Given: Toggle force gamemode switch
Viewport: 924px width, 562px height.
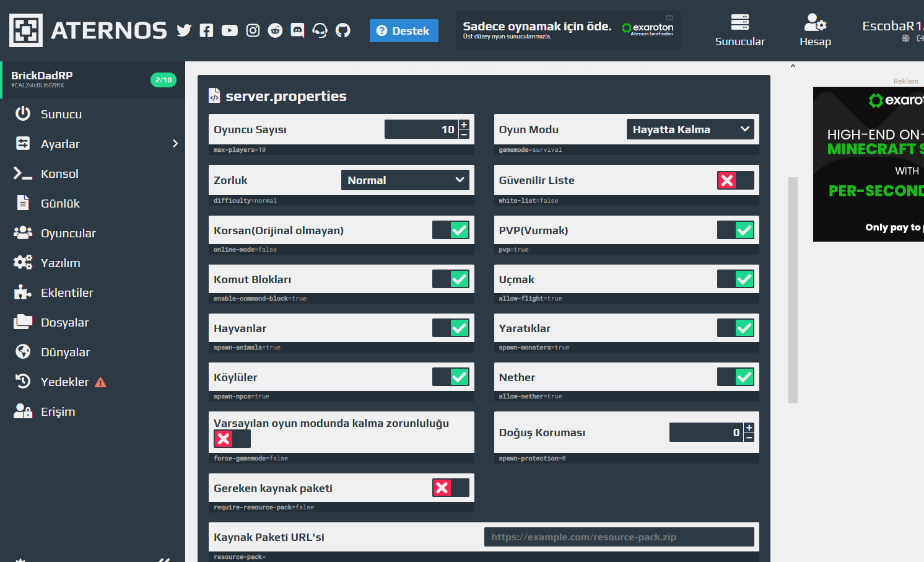Looking at the screenshot, I should 232,439.
